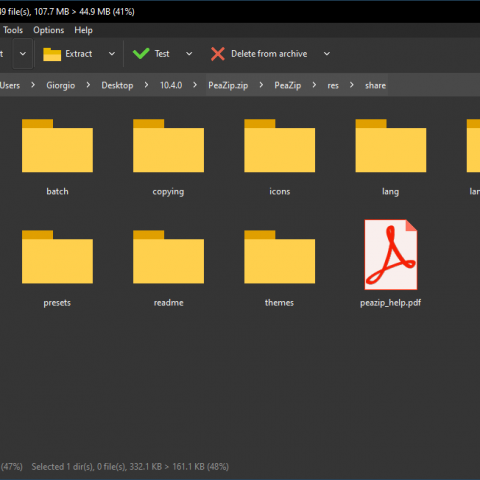480x480 pixels.
Task: Expand the breadcrumb chevron after res
Action: point(352,85)
